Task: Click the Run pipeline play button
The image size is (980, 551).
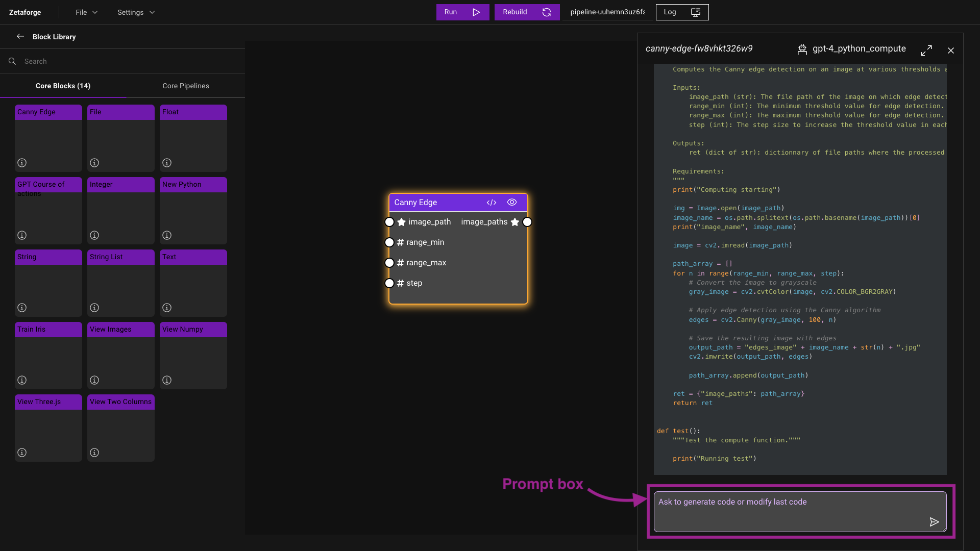Action: point(475,11)
